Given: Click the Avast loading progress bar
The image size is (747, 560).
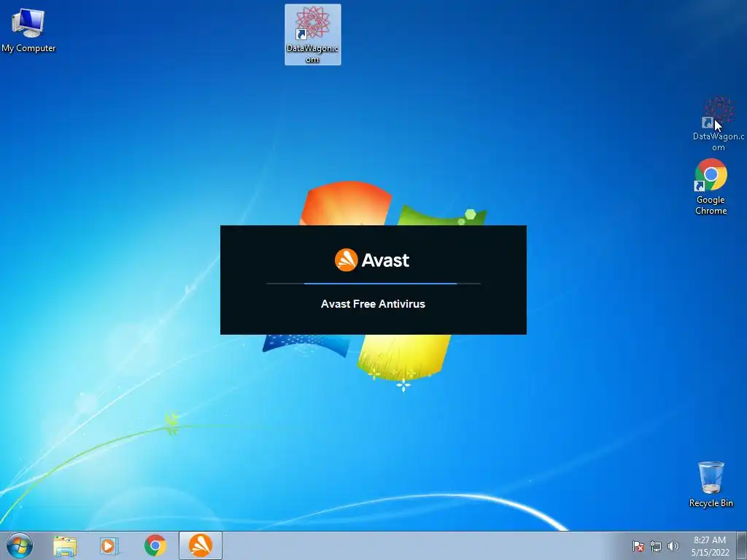Looking at the screenshot, I should click(373, 284).
